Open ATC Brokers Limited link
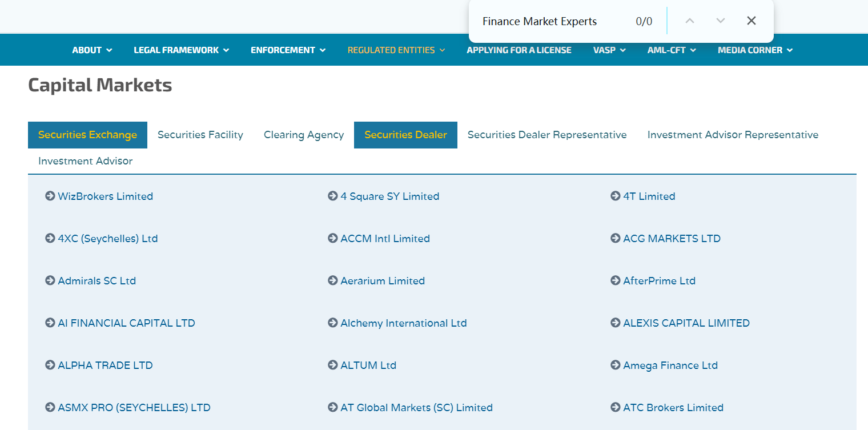 (x=673, y=407)
